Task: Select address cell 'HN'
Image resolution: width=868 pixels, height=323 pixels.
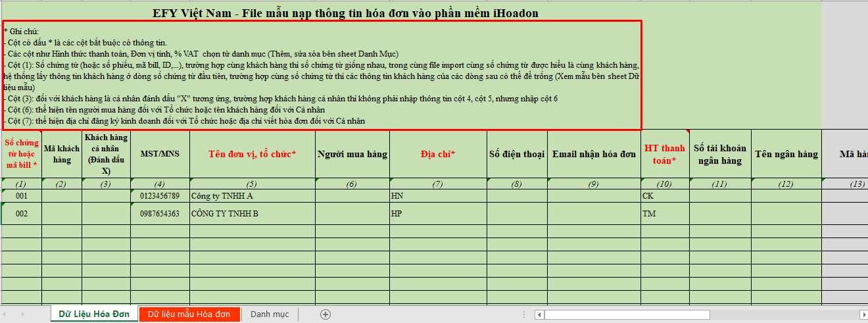Action: [438, 196]
